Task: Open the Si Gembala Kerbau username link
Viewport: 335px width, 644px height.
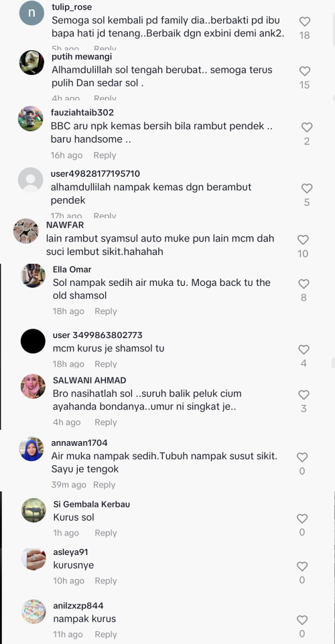Action: pyautogui.click(x=92, y=504)
